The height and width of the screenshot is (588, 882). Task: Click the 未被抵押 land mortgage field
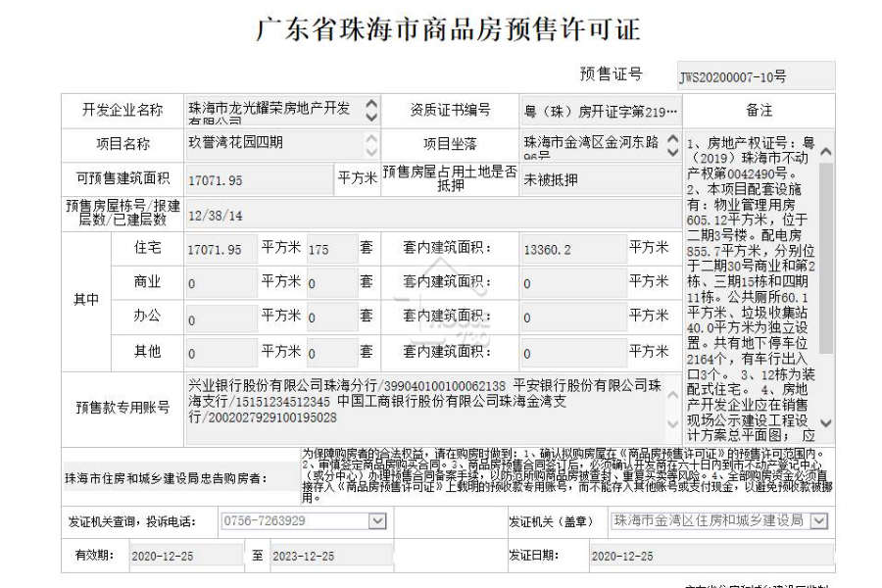click(601, 180)
